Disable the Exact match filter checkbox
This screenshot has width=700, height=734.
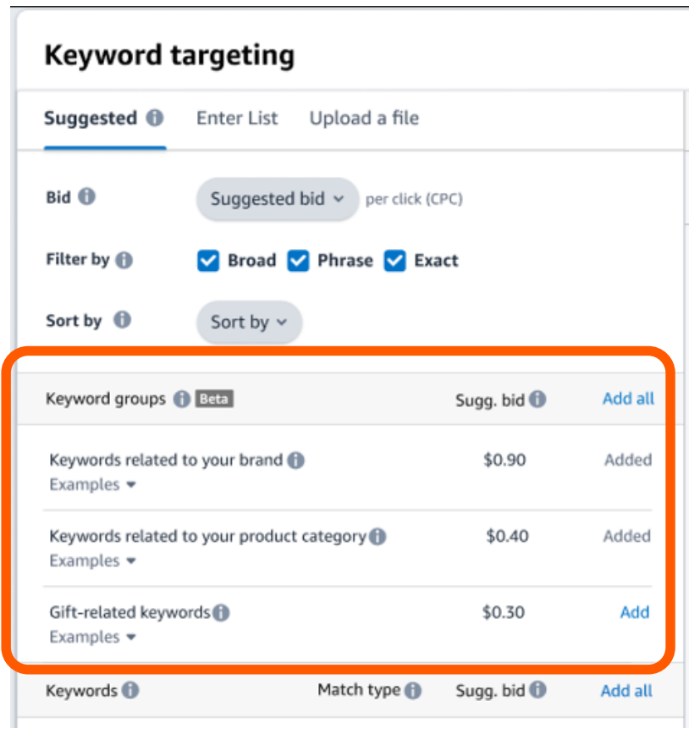pyautogui.click(x=395, y=261)
